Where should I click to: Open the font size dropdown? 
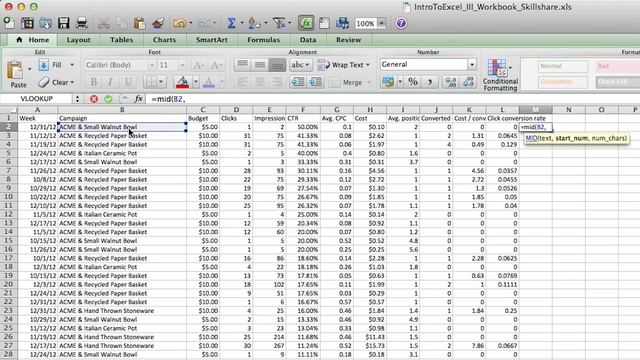182,65
